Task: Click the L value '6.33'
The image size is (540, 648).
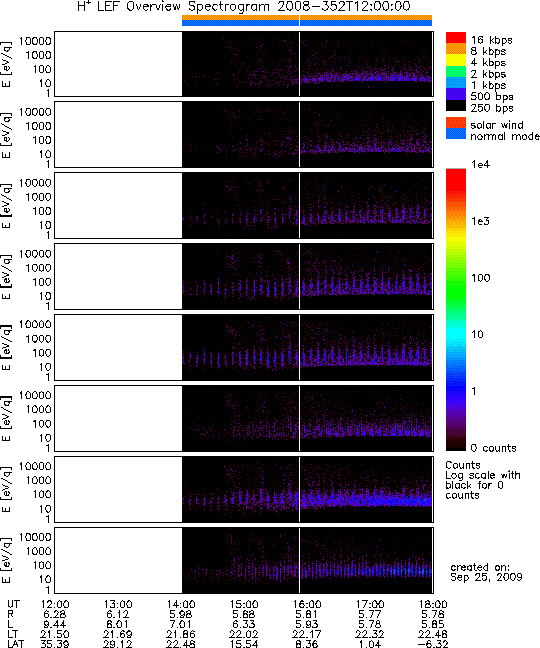Action: pos(244,624)
